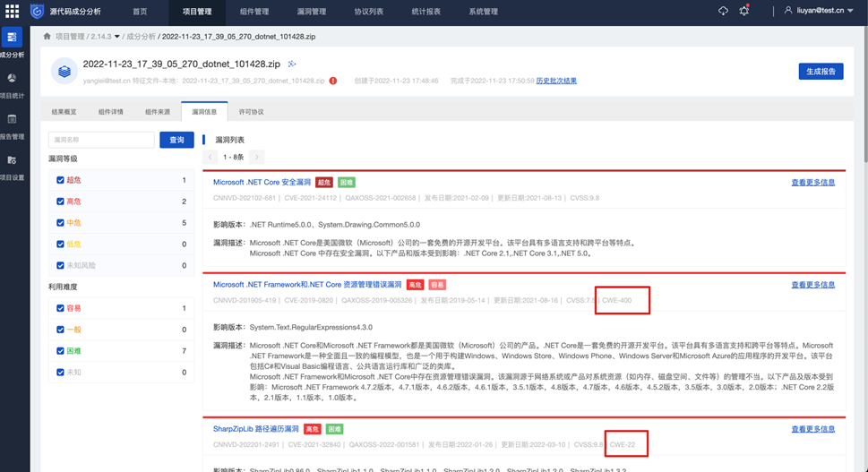Click the user avatar icon

click(x=788, y=10)
